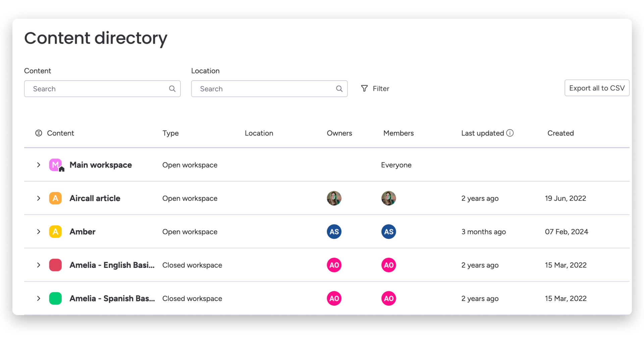Click the Aircall article orange A icon

[55, 198]
